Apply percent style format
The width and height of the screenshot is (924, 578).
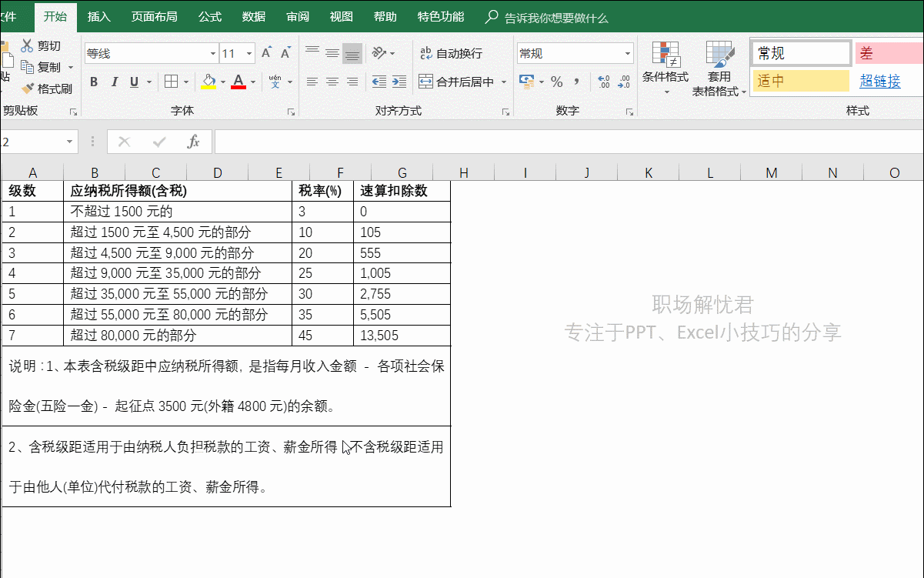pyautogui.click(x=557, y=82)
